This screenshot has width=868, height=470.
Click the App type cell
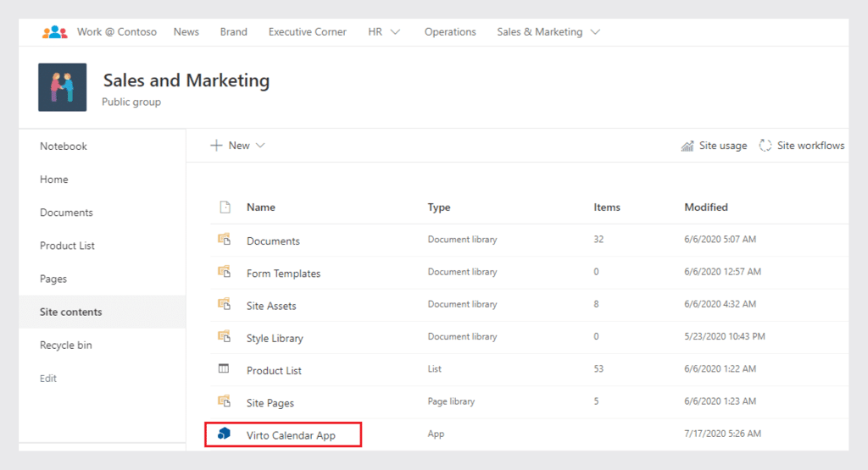click(436, 434)
